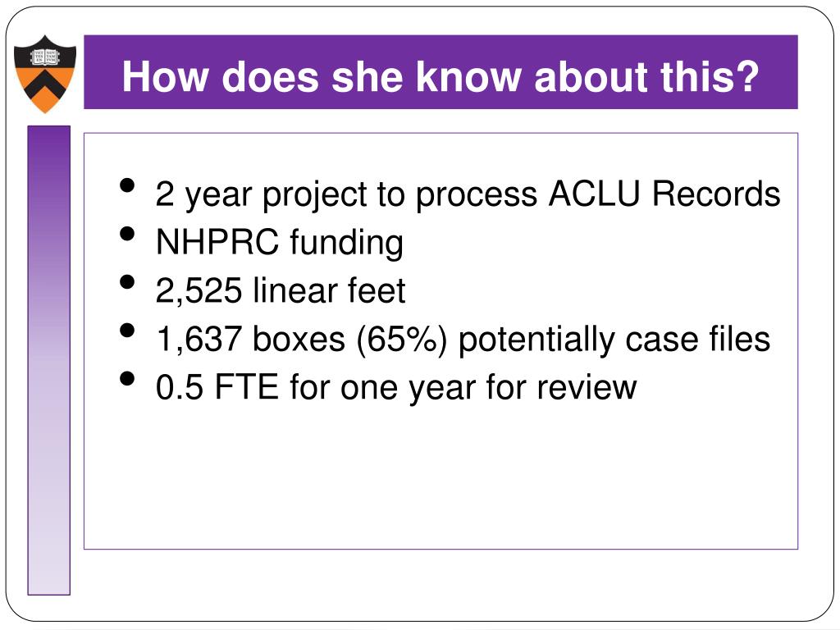Click the words 'ACLU Records'
The width and height of the screenshot is (840, 630).
664,194
